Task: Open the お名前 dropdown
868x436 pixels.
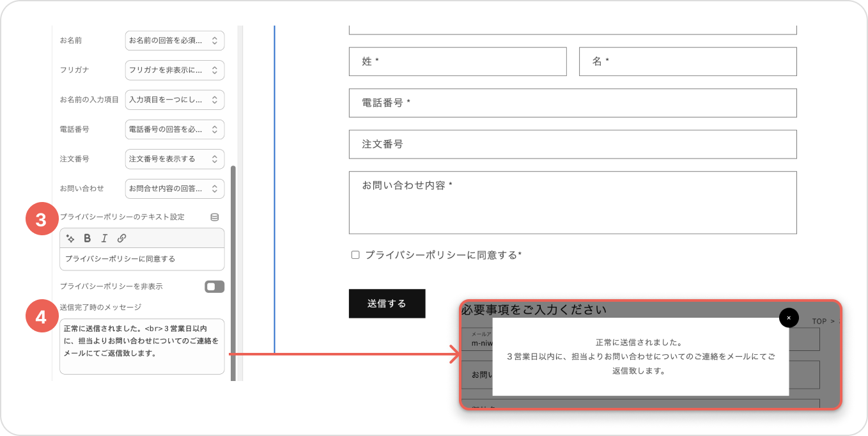Action: pyautogui.click(x=175, y=40)
